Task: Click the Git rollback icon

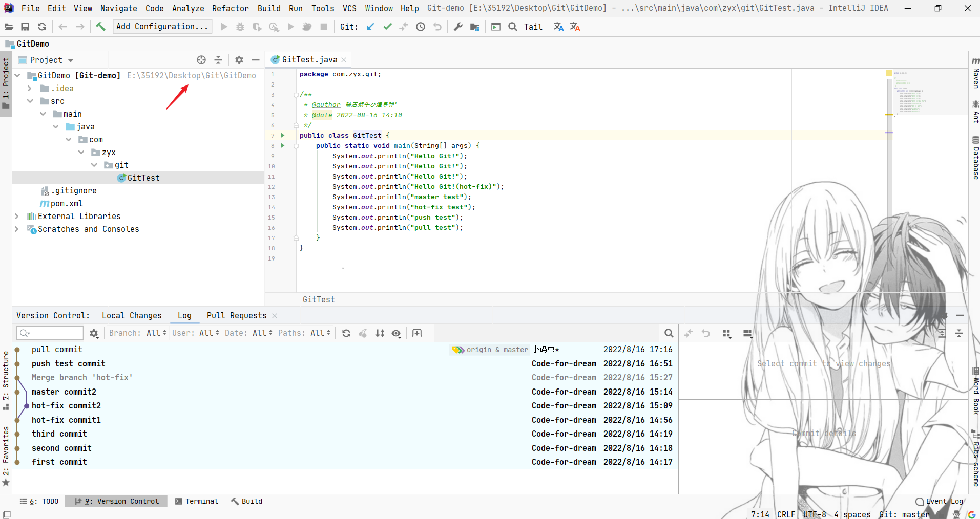Action: [437, 27]
